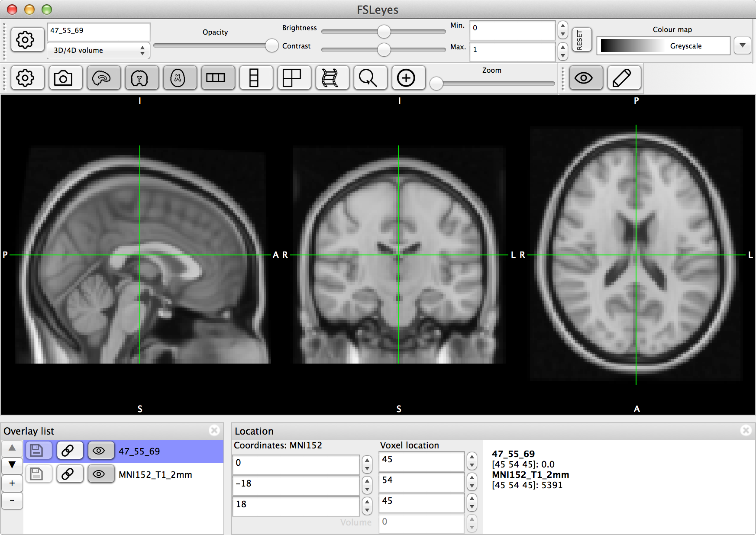Switch to horizontal canvas layout

pyautogui.click(x=216, y=78)
